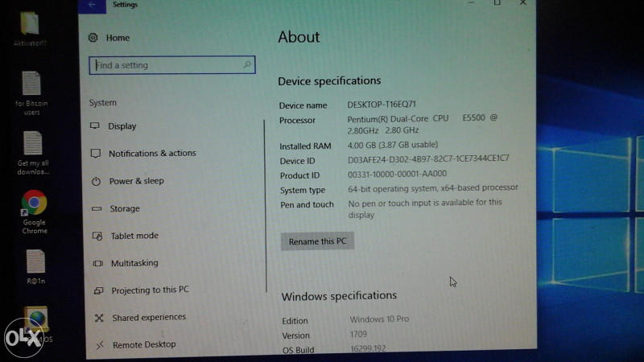
Task: Open Projecting to this PC label
Action: point(151,290)
